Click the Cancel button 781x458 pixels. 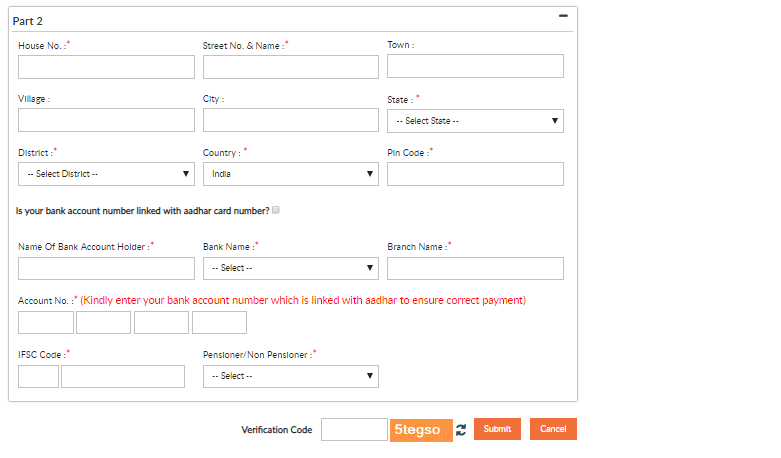(x=553, y=429)
